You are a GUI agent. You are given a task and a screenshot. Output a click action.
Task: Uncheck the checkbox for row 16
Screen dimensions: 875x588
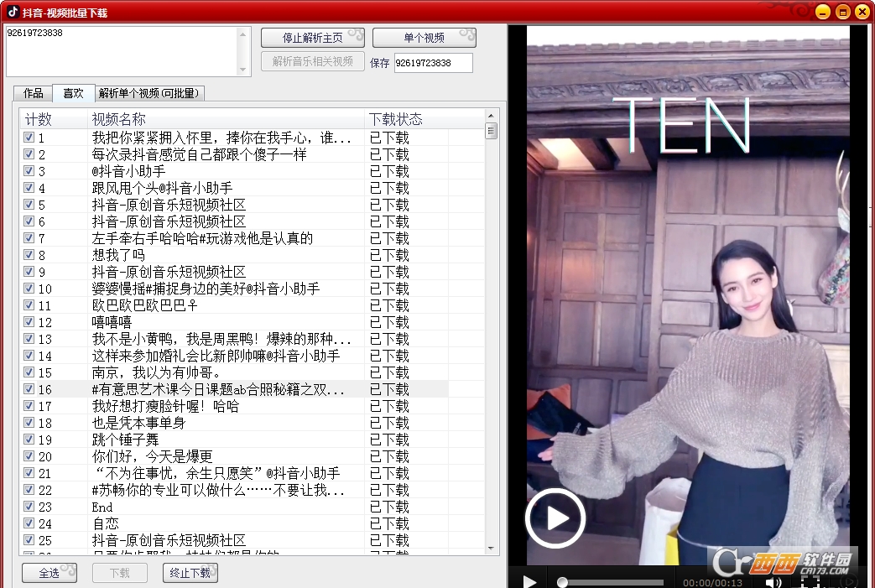pyautogui.click(x=29, y=389)
